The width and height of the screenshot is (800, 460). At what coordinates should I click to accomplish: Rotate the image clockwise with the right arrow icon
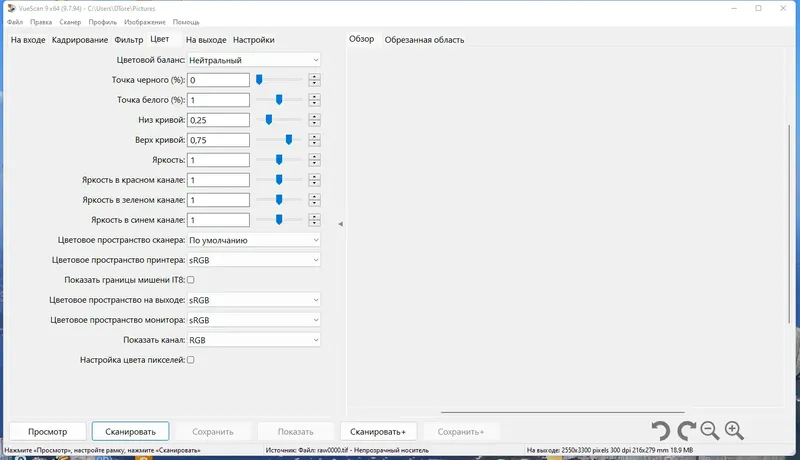pos(686,431)
